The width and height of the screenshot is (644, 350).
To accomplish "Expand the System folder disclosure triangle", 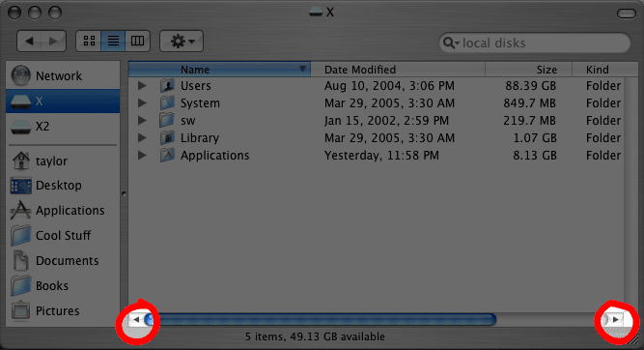I will tap(142, 102).
